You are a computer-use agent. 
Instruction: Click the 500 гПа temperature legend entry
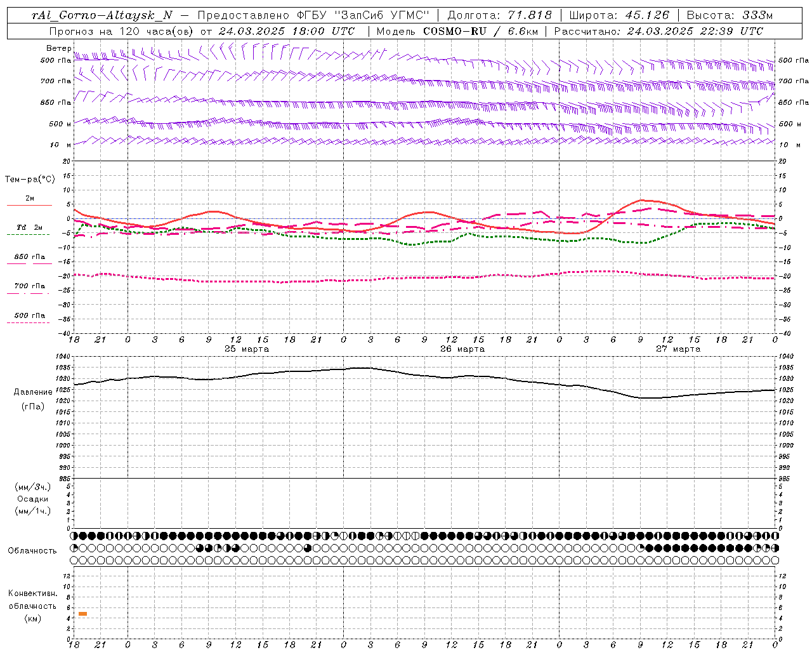click(30, 315)
